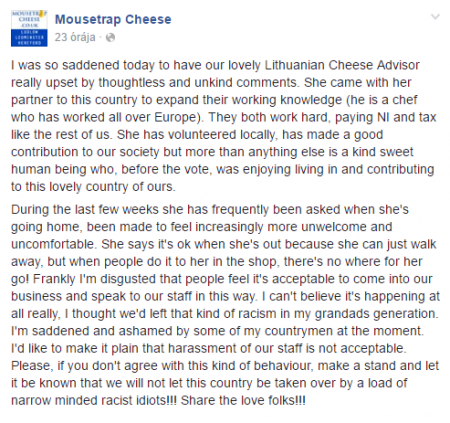This screenshot has width=450, height=423.
Task: Open the Mousetrap Cheese profile picture
Action: pos(29,28)
